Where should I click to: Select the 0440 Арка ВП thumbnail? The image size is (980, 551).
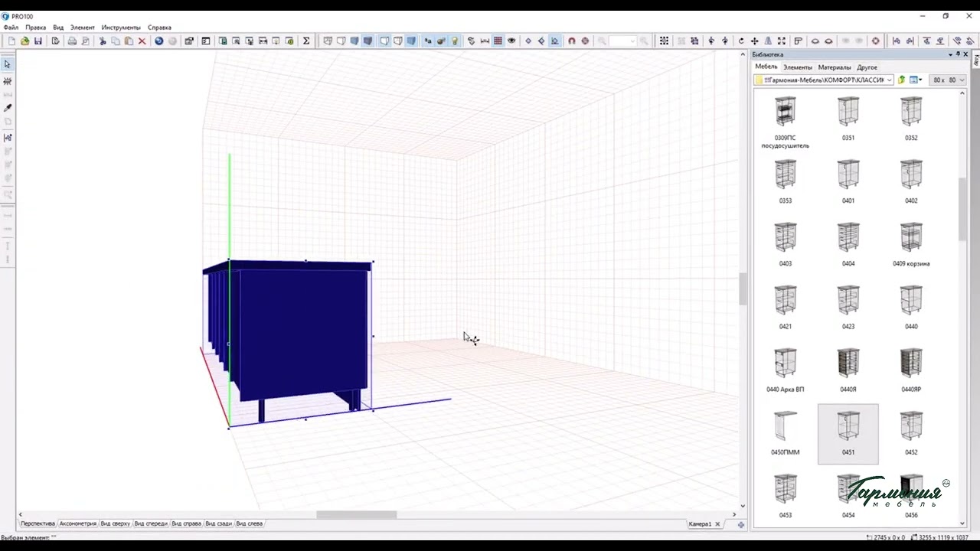pos(786,371)
